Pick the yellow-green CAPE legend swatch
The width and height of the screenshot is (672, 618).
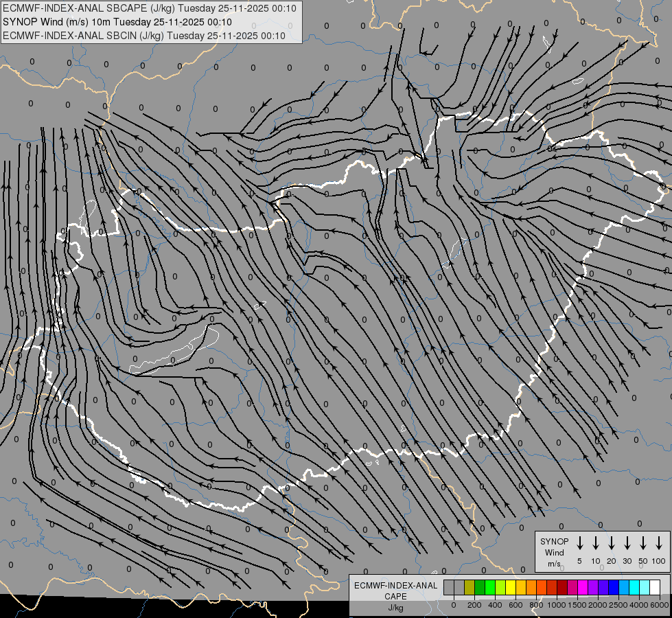(500, 587)
